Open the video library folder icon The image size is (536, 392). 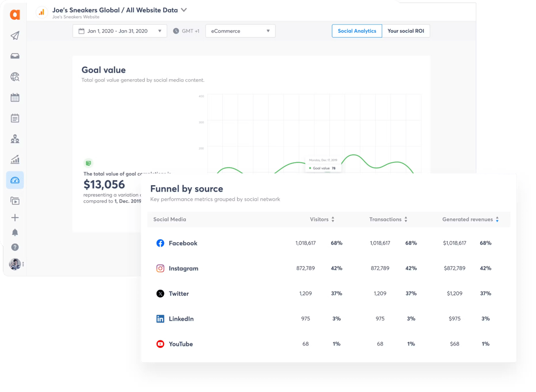coord(15,201)
